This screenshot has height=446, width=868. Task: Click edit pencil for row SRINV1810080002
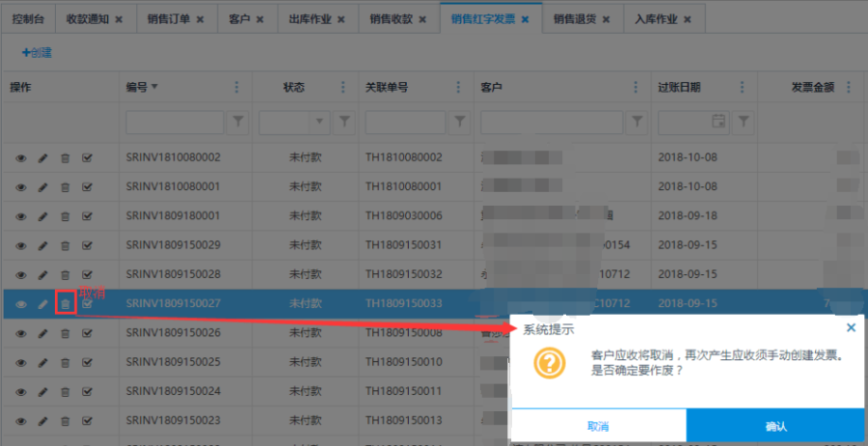[42, 157]
